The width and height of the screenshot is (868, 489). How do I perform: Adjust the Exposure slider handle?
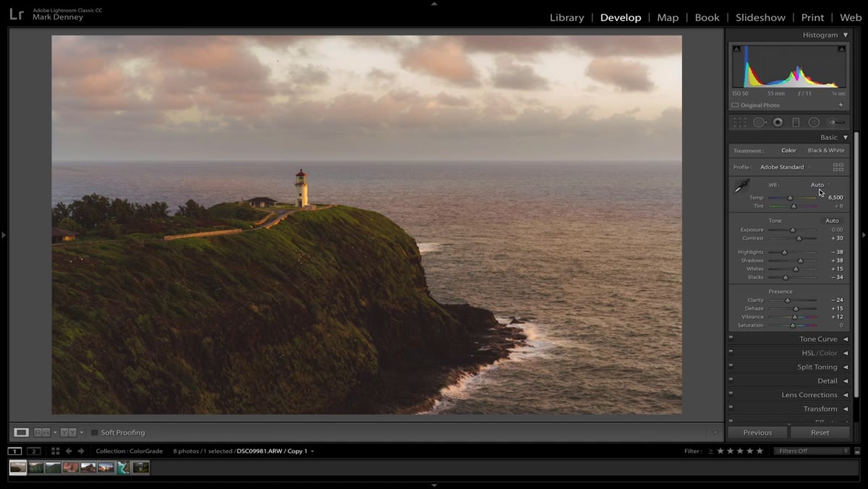(x=792, y=230)
